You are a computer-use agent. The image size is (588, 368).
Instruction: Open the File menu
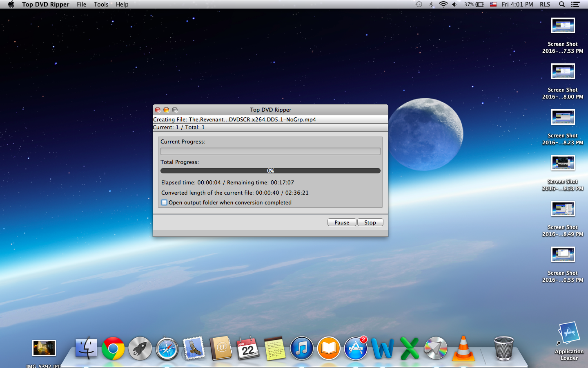[82, 4]
